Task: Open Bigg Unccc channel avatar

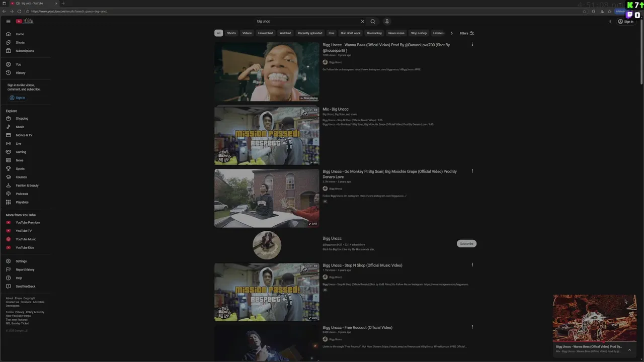Action: (267, 245)
